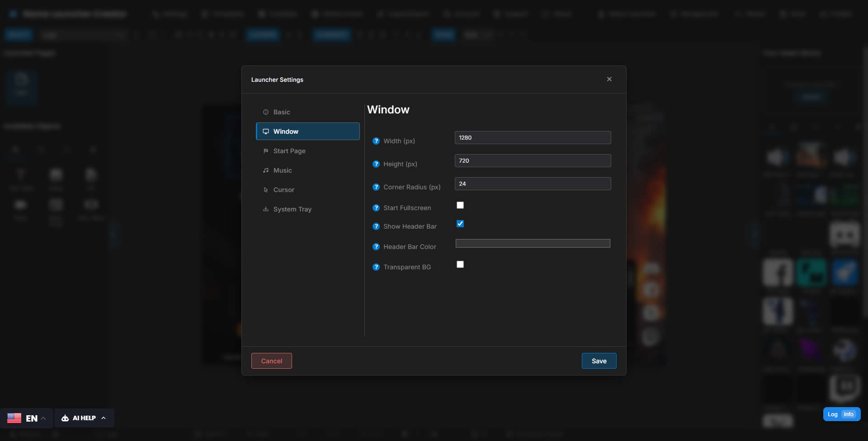
Task: Open the Header Bar Color picker
Action: click(x=533, y=243)
